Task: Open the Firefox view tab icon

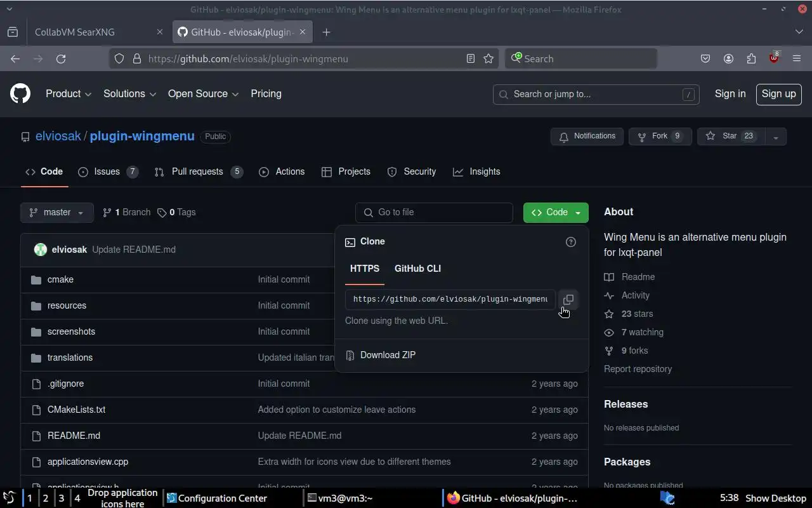Action: 13,32
